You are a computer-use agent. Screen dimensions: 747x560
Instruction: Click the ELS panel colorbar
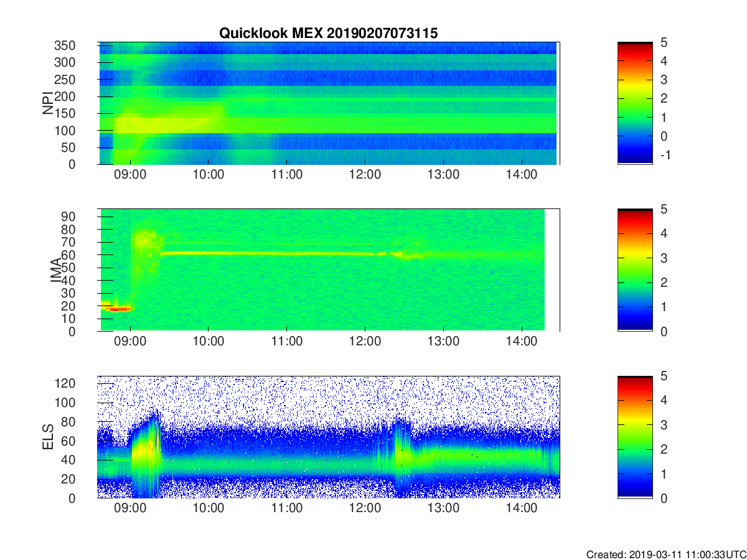tap(635, 437)
